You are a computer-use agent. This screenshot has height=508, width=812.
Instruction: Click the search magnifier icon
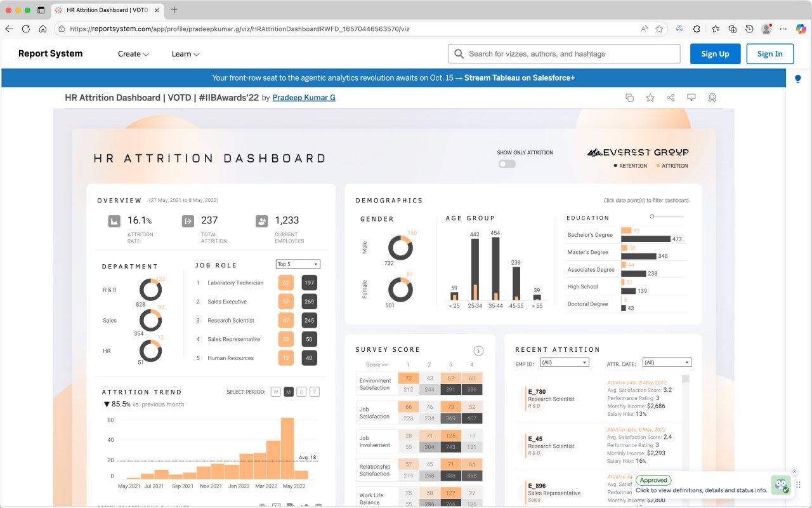coord(459,54)
